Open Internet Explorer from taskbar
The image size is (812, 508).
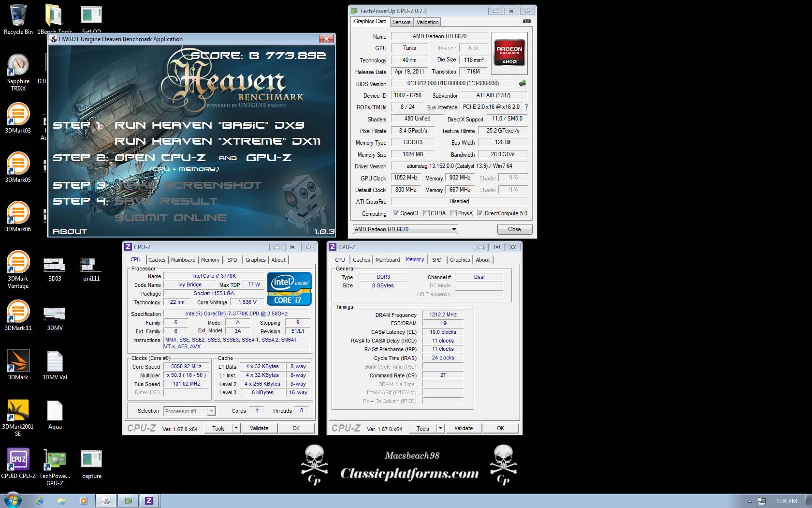click(x=39, y=501)
